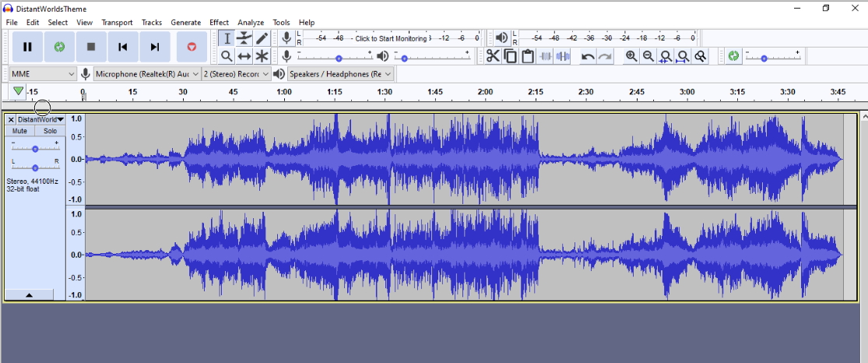The image size is (868, 363).
Task: Click the playback meter speaker icon
Action: (501, 37)
